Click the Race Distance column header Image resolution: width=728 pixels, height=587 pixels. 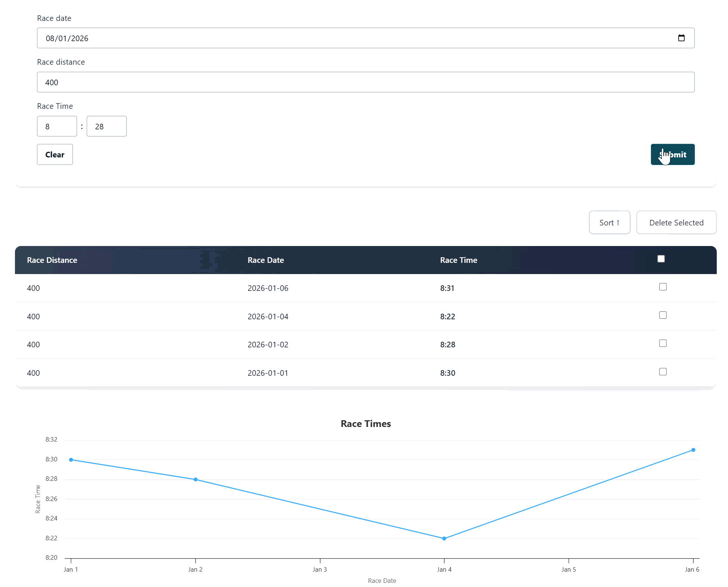coord(52,260)
